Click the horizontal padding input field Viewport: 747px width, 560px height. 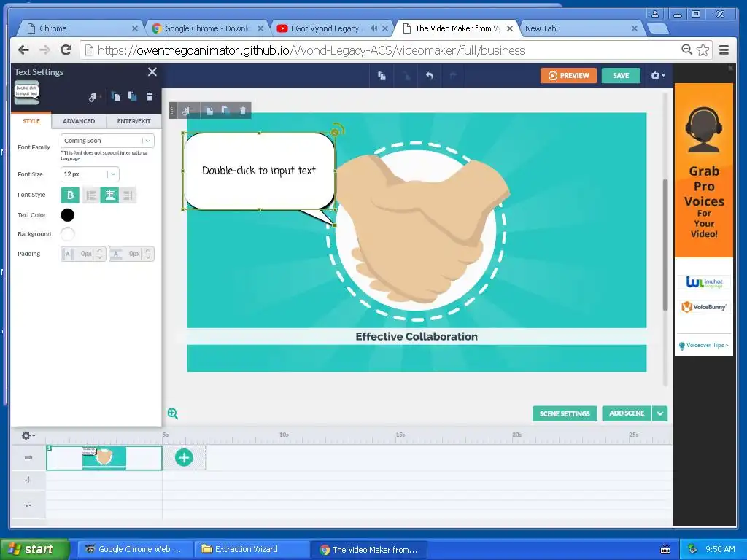coord(84,254)
